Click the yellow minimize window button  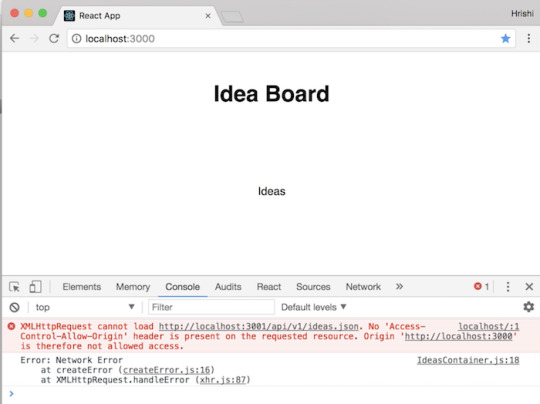[29, 13]
